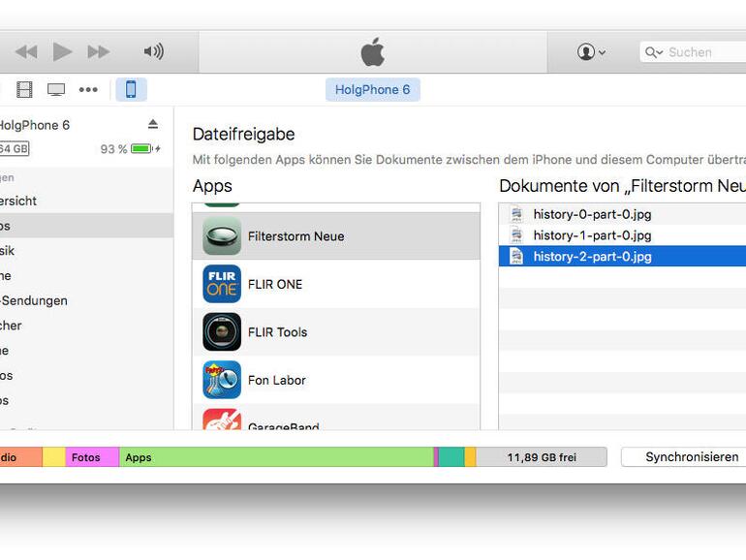
Task: Click the Filterstorm Neue app icon
Action: [x=222, y=236]
